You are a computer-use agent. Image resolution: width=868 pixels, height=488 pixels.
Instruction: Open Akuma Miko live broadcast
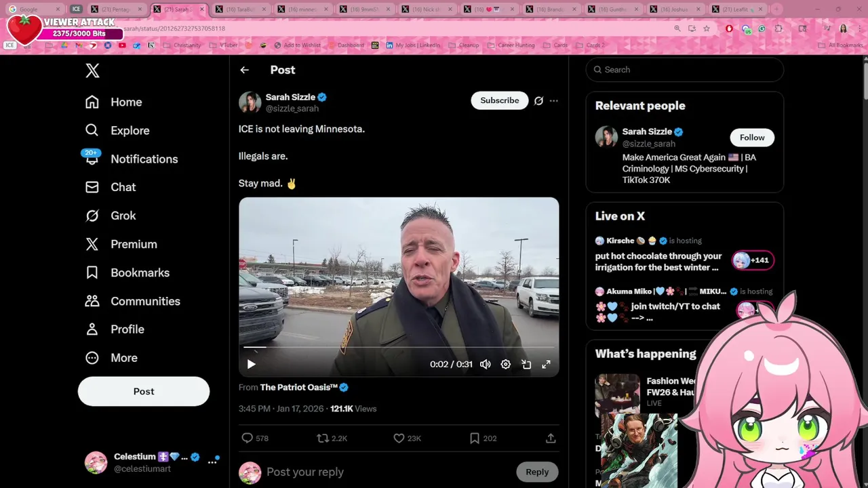click(658, 312)
